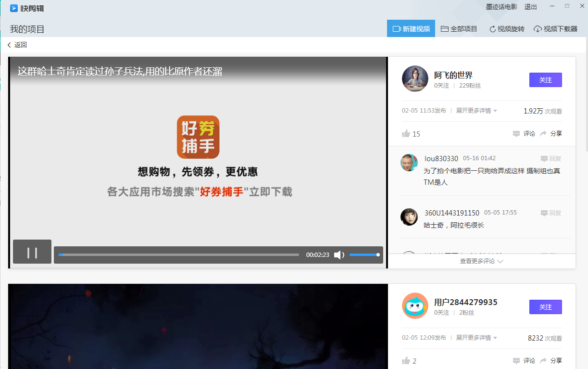The height and width of the screenshot is (369, 588).
Task: Click the 快剪辑 app logo icon
Action: click(14, 8)
